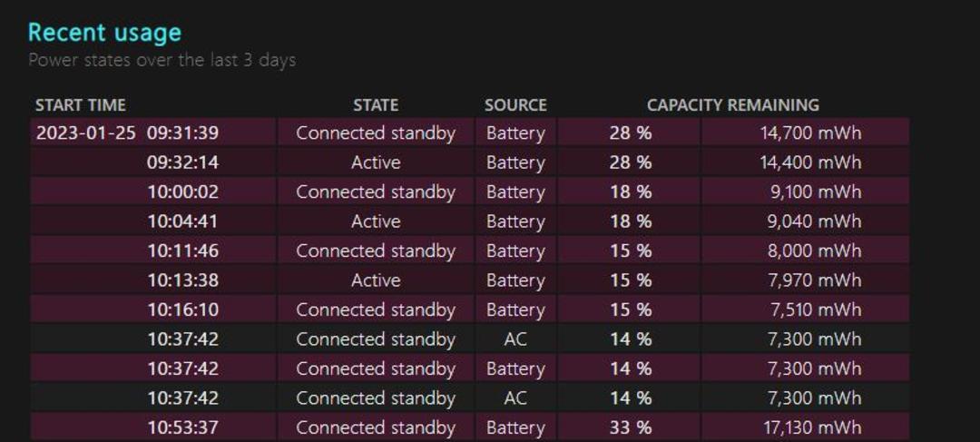Click the Active state at 09:32:14
980x442 pixels.
click(376, 162)
